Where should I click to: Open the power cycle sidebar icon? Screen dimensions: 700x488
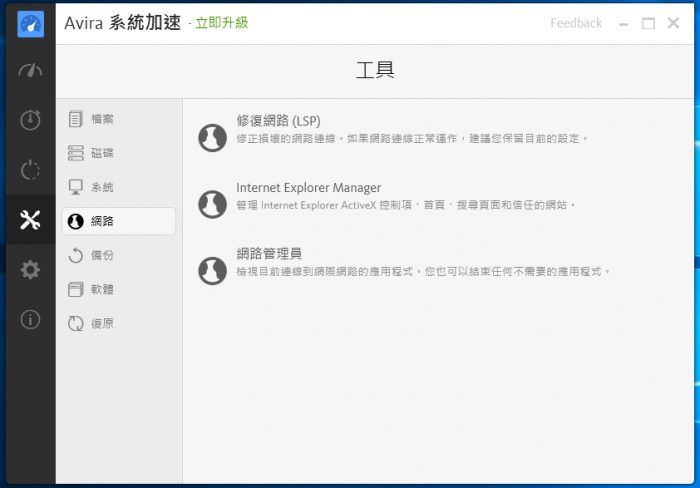tap(30, 170)
